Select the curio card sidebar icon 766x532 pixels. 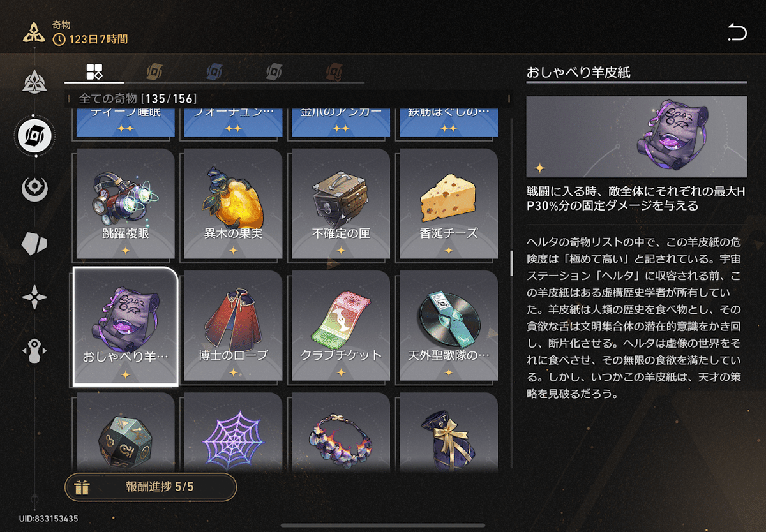click(x=34, y=135)
